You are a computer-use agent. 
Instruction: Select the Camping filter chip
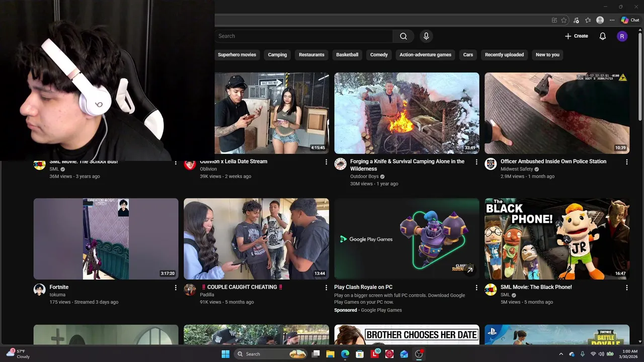tap(277, 55)
